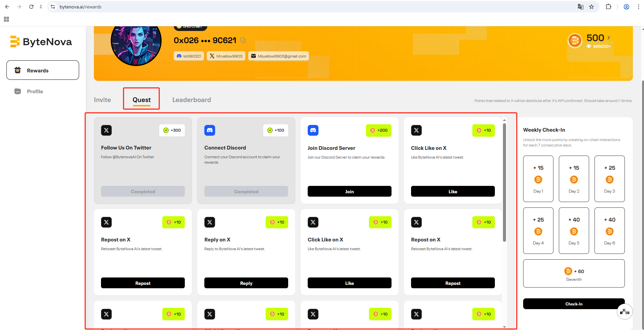Select Day 5 +40 check-in box

point(574,231)
